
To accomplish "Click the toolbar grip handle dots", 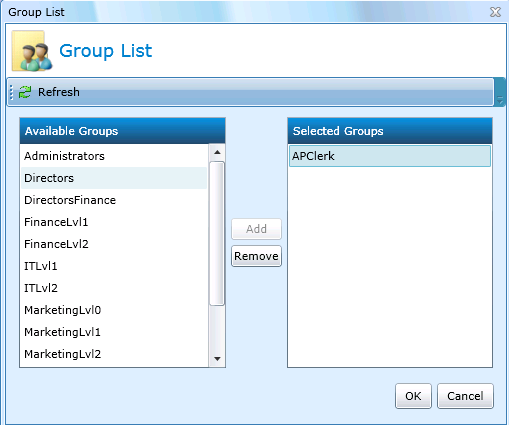I will pyautogui.click(x=12, y=92).
